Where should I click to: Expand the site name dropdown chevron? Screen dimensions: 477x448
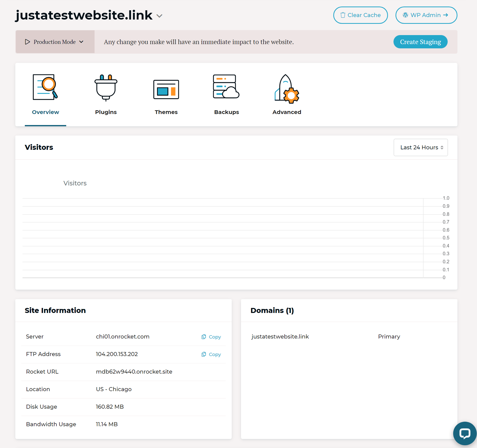[x=160, y=16]
